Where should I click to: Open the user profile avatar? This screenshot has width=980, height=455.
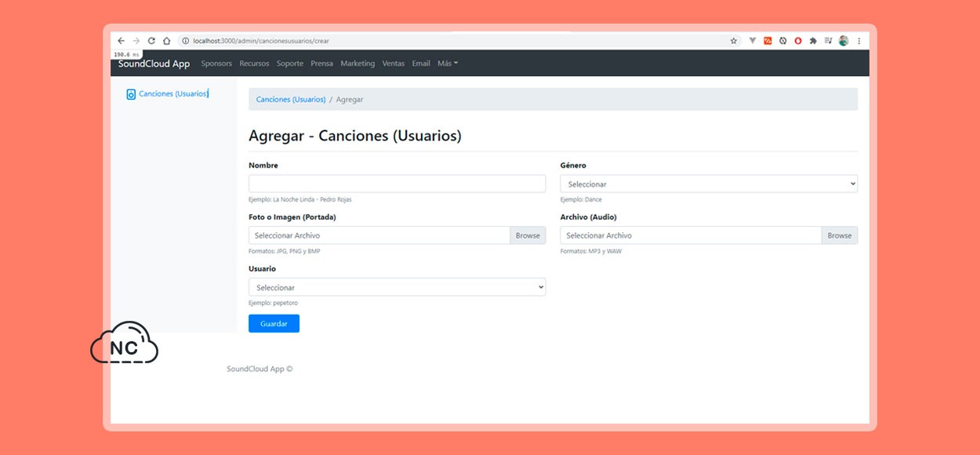tap(844, 41)
